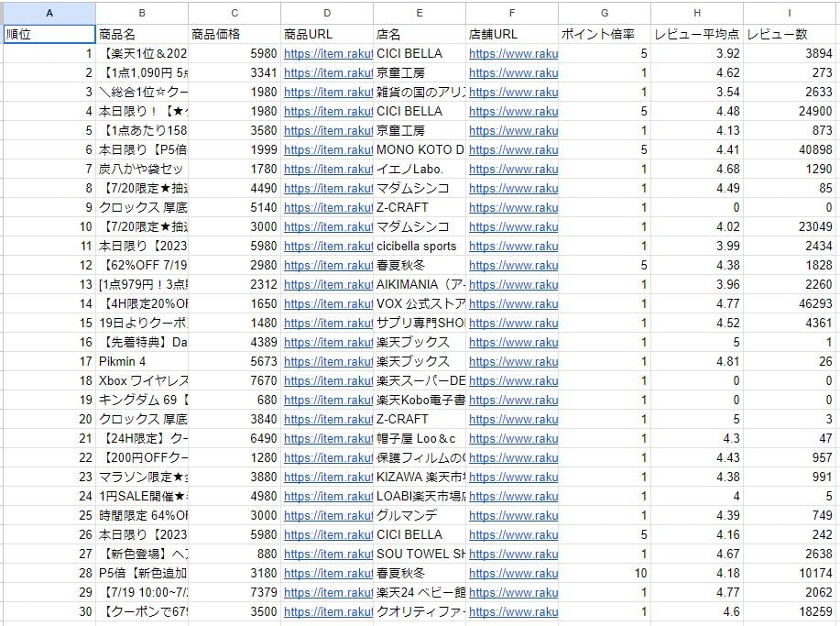Image resolution: width=840 pixels, height=626 pixels.
Task: Click the 商品価格 header cell
Action: [x=235, y=34]
